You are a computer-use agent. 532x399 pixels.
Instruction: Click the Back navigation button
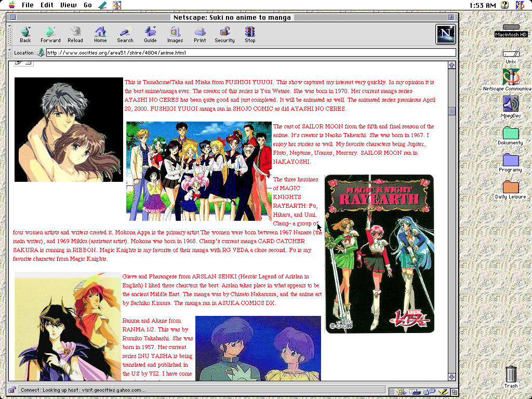click(25, 34)
